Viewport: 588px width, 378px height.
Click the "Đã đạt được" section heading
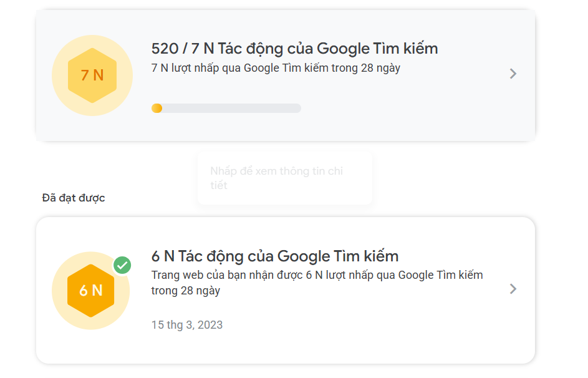click(x=74, y=198)
